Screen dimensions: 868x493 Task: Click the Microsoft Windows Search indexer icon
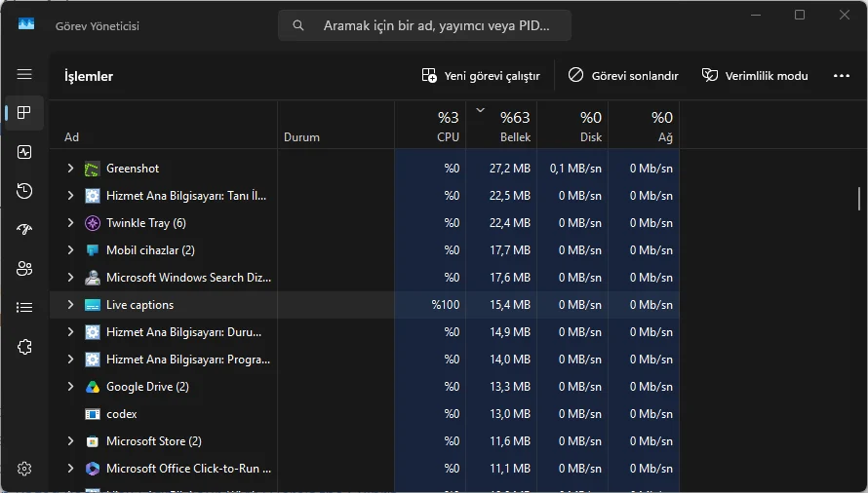[93, 278]
